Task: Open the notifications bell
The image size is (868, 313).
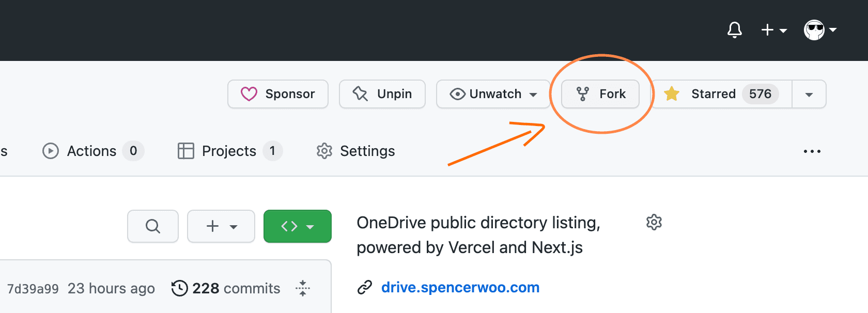Action: (x=735, y=30)
